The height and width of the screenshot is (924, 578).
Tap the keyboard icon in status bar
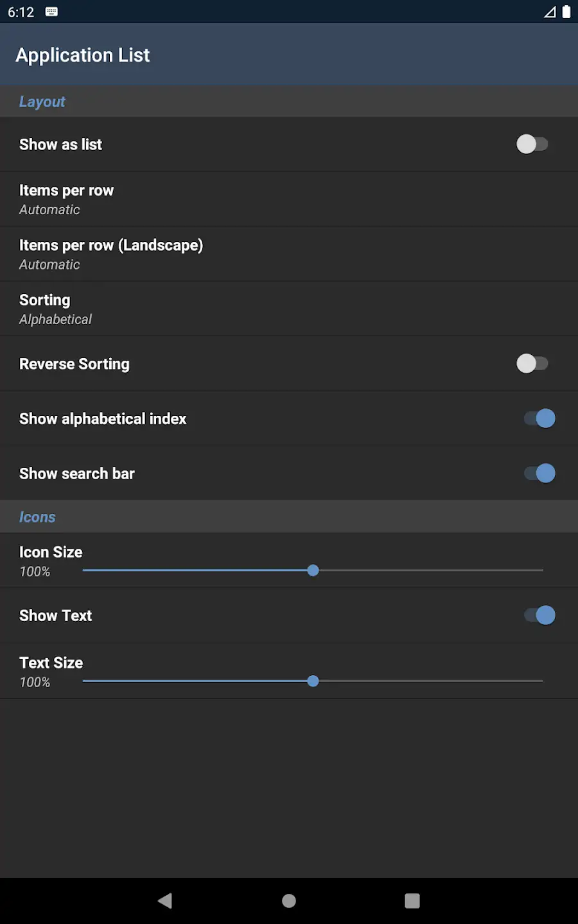click(52, 12)
